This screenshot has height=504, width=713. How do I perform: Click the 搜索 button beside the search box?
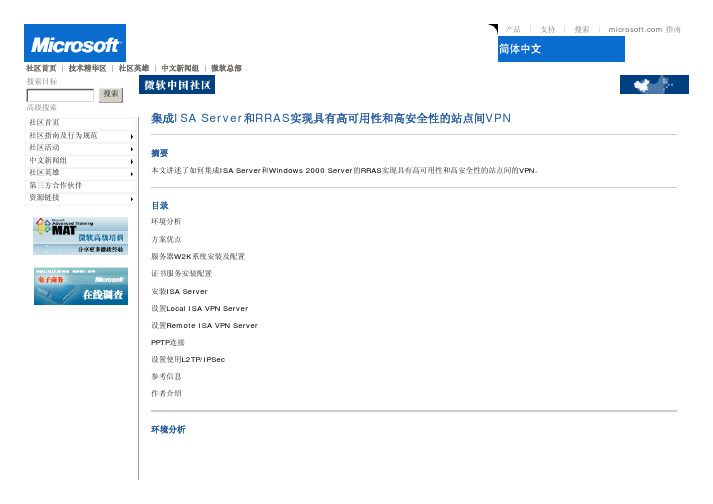coord(111,94)
